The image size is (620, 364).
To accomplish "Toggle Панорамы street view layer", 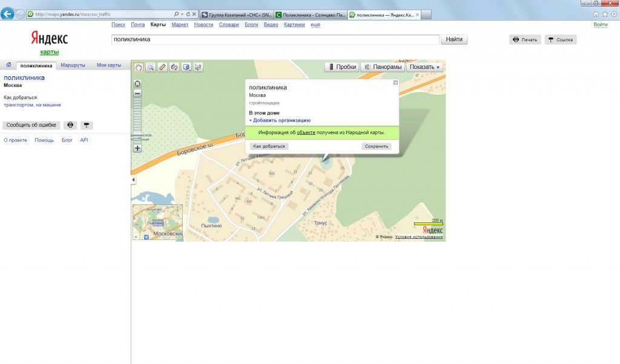I will pyautogui.click(x=383, y=67).
